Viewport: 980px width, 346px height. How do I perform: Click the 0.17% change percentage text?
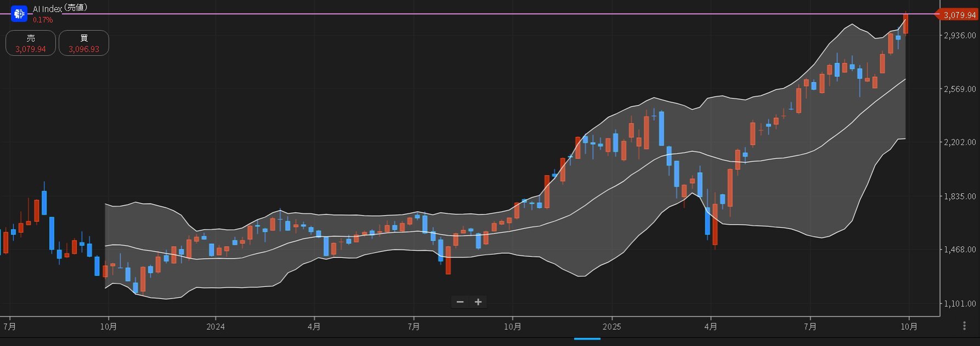point(43,20)
